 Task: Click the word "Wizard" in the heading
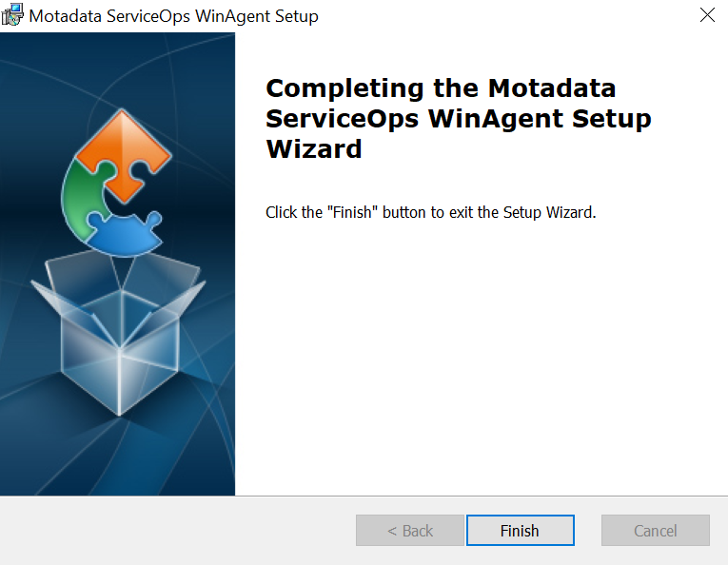[x=314, y=149]
